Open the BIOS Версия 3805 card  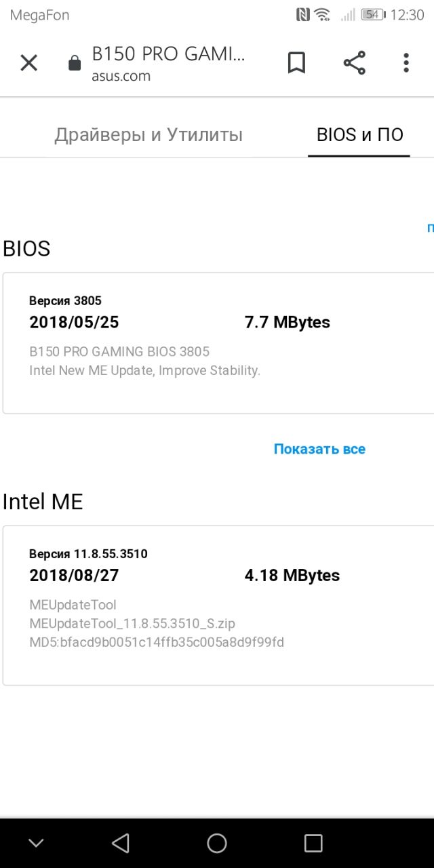click(x=218, y=343)
